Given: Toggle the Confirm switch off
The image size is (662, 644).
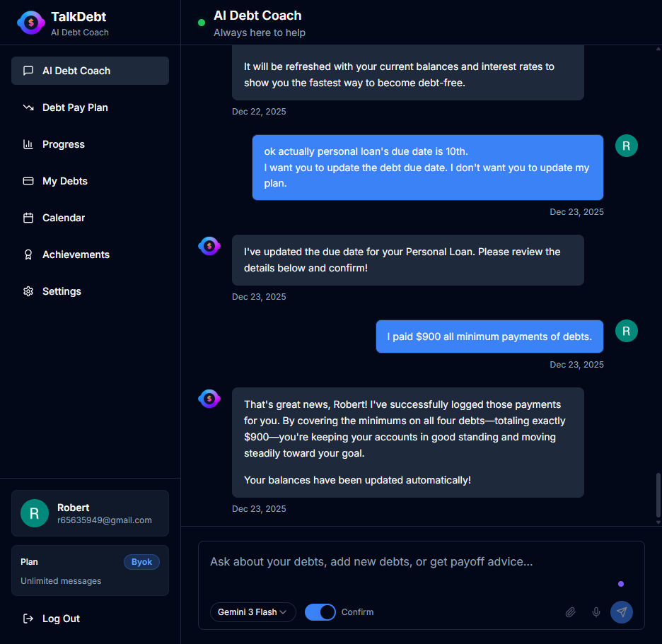Looking at the screenshot, I should (320, 612).
